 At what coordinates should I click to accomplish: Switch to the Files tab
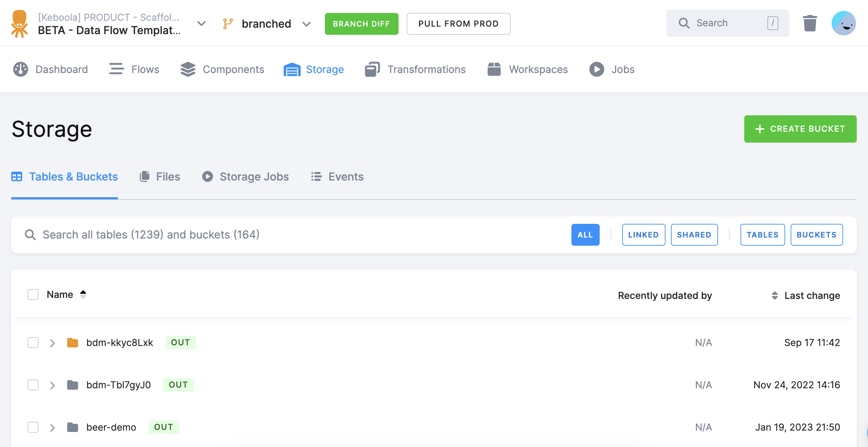click(x=160, y=176)
